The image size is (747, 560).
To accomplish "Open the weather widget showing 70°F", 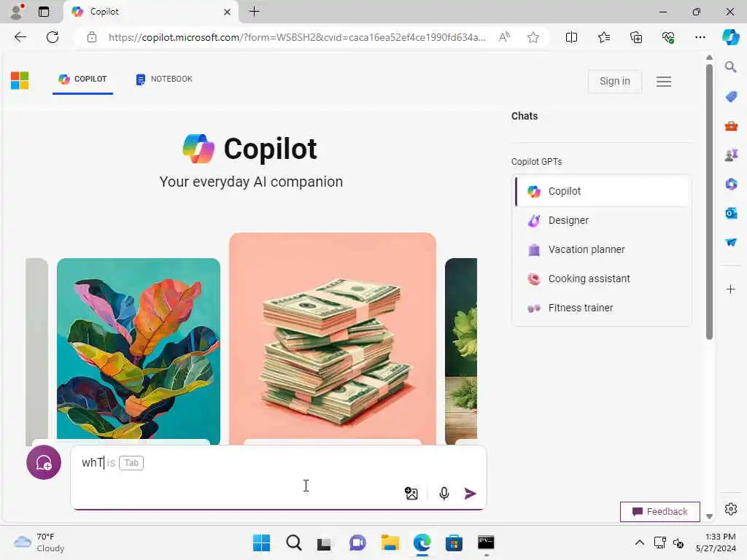I will [x=39, y=542].
